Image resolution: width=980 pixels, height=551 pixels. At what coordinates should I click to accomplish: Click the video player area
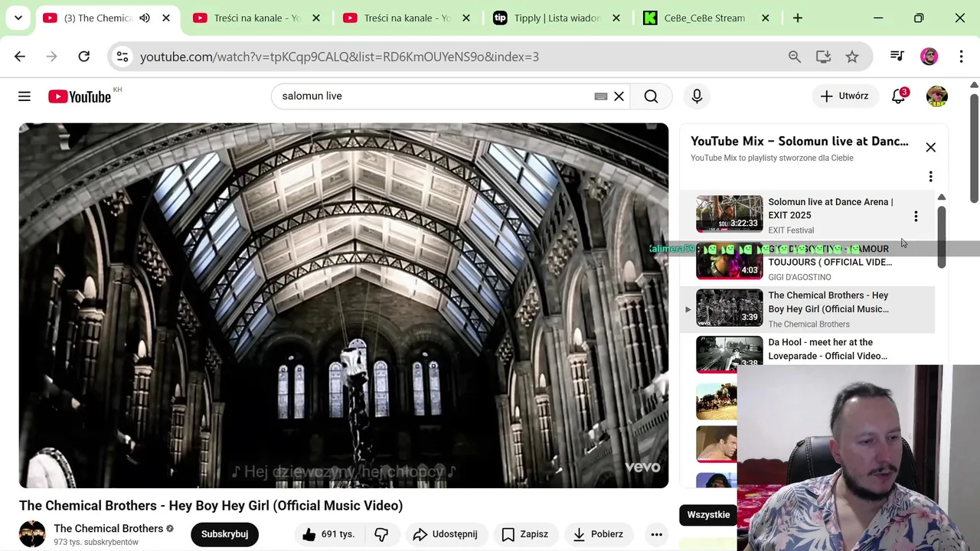[x=344, y=305]
